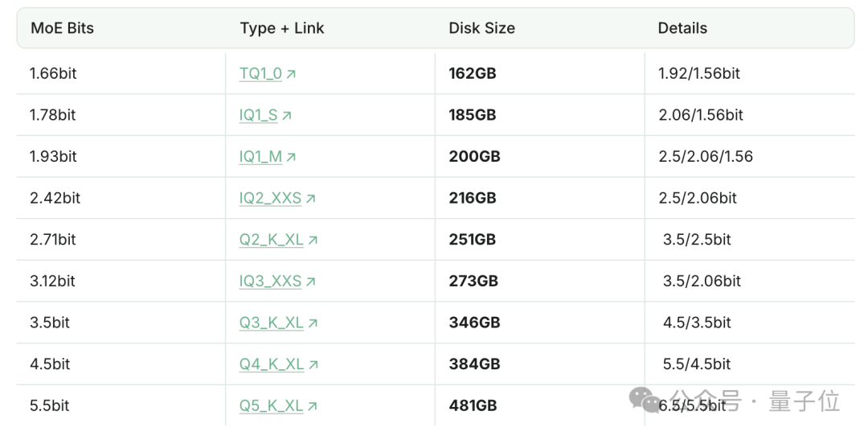This screenshot has height=436, width=868.
Task: Open the IQ3_XXS quant link
Action: 270,282
